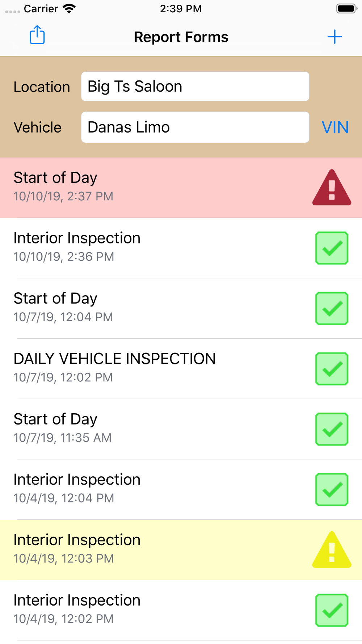The width and height of the screenshot is (362, 644).
Task: Open Start of Day report from 11:35 AM
Action: coord(145,429)
